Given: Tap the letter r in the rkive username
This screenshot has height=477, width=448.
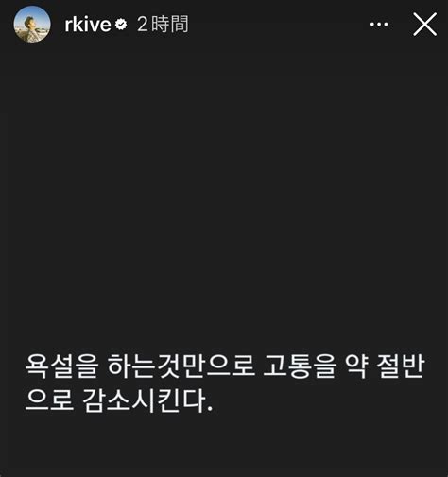Looking at the screenshot, I should (68, 26).
